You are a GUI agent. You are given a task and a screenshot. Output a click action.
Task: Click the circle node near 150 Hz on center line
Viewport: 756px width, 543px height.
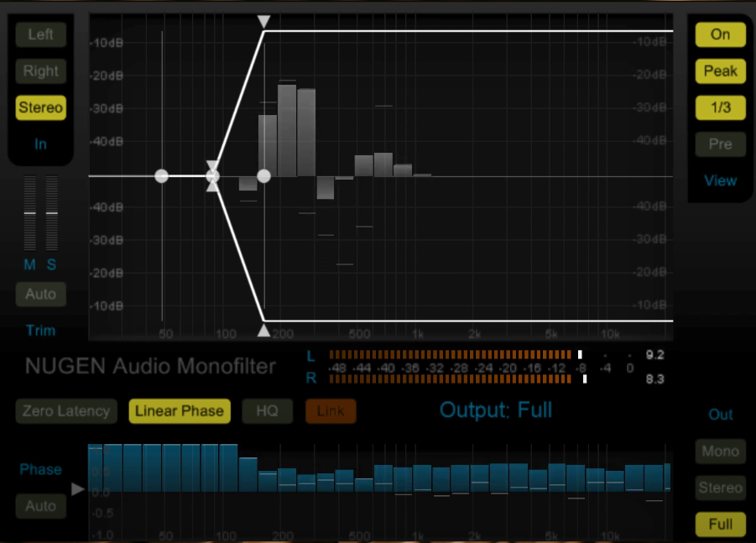tap(263, 176)
